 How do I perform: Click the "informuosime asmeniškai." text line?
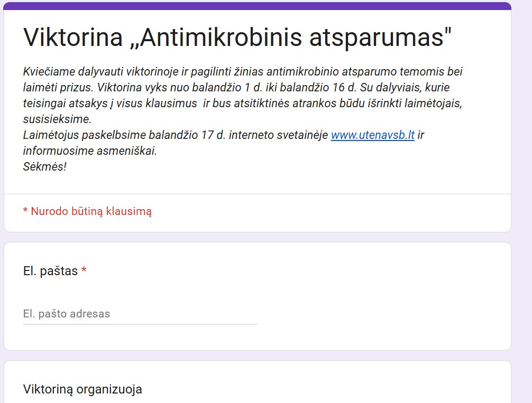pyautogui.click(x=90, y=151)
